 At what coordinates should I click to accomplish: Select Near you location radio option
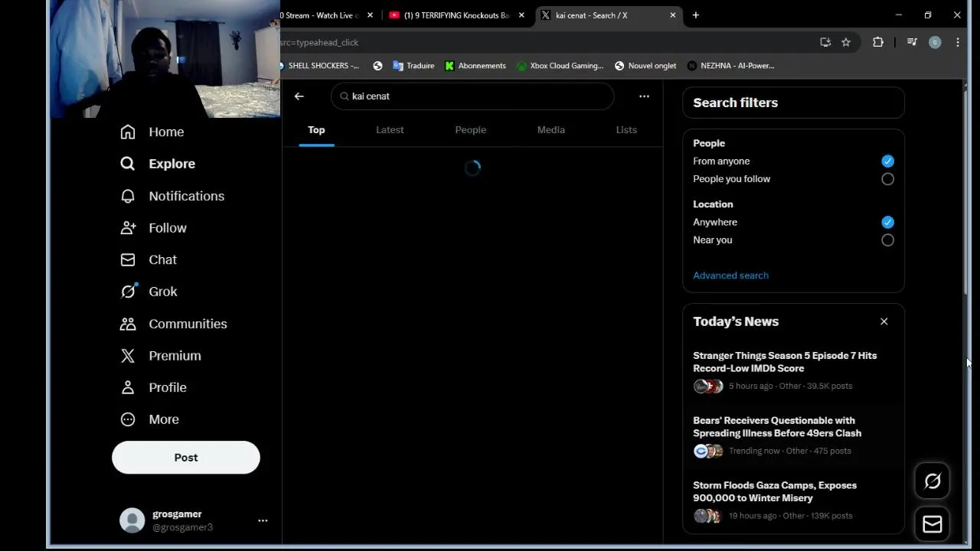point(887,240)
